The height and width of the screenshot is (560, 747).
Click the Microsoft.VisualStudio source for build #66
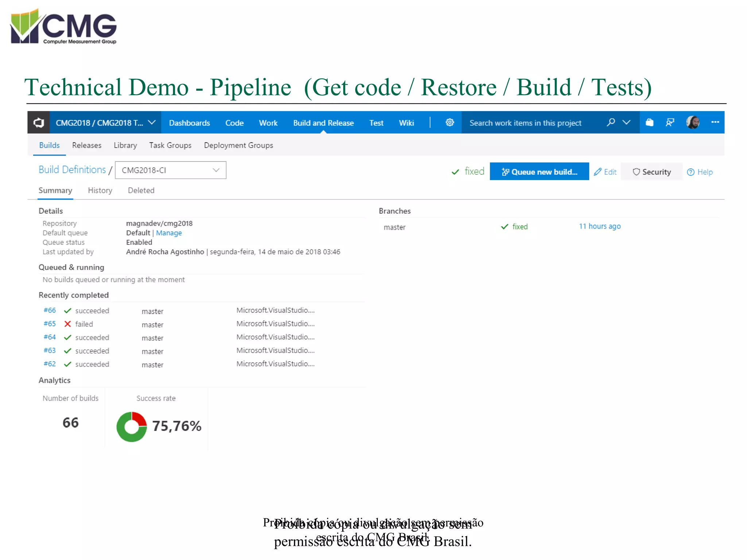(275, 310)
